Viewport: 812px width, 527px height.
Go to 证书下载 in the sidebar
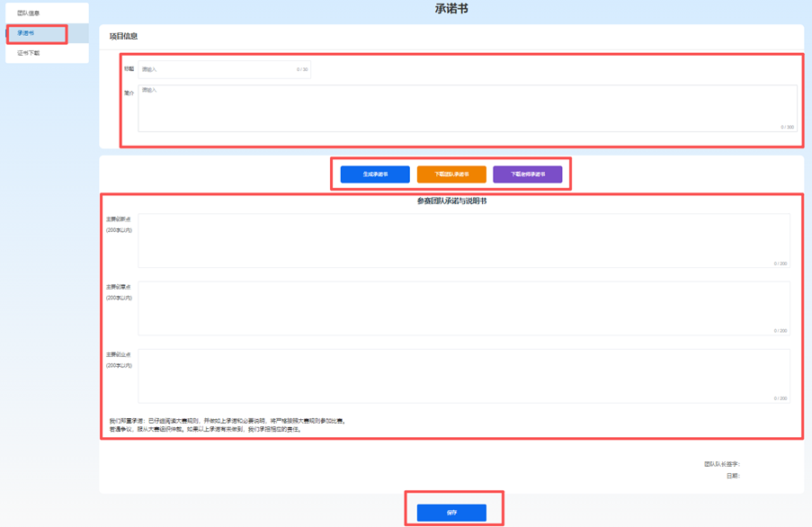[x=29, y=53]
